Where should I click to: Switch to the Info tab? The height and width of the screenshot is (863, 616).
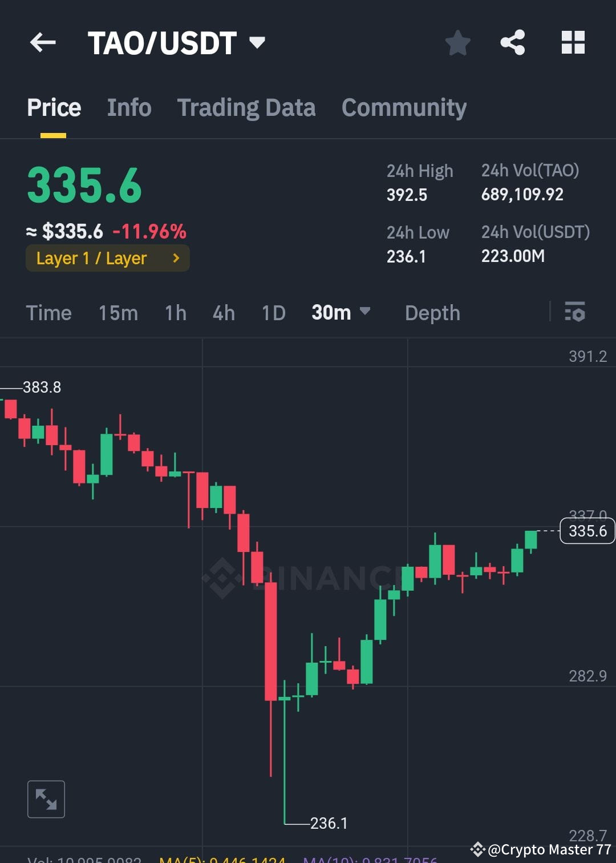coord(129,107)
